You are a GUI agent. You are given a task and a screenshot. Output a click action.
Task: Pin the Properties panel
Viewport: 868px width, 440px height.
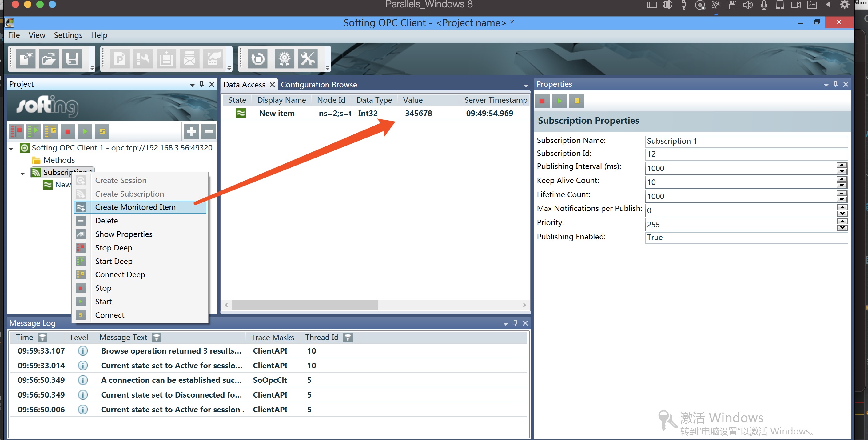click(835, 84)
